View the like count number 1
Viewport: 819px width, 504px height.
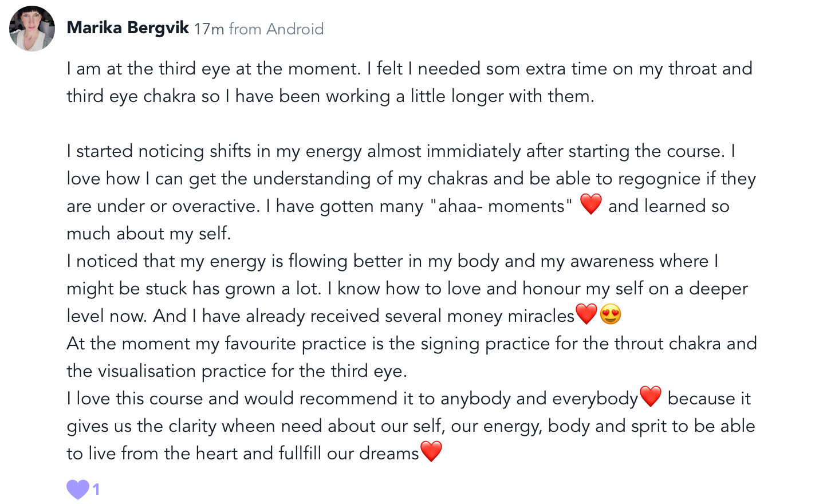tap(96, 489)
